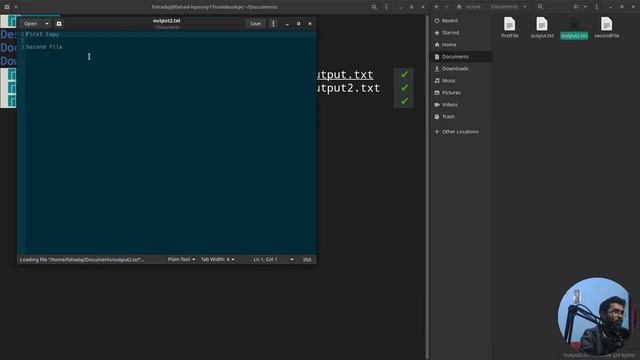Image resolution: width=640 pixels, height=360 pixels.
Task: Click the terminal scrollbar
Action: [427, 187]
